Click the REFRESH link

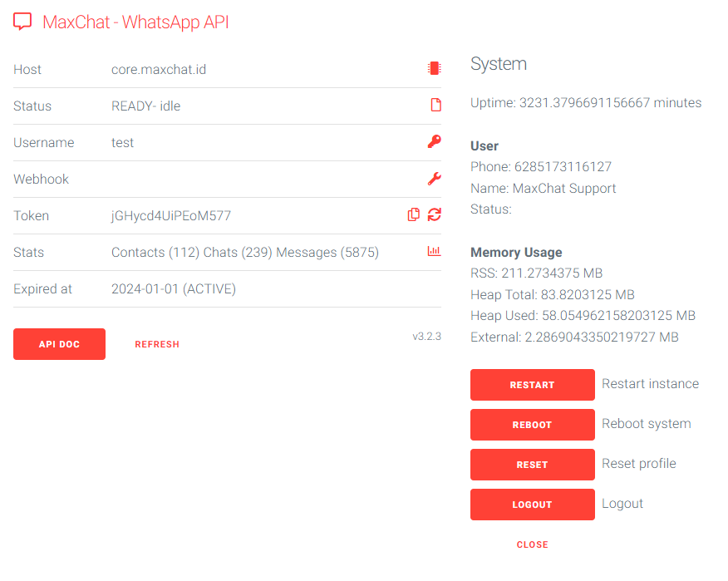click(x=157, y=344)
